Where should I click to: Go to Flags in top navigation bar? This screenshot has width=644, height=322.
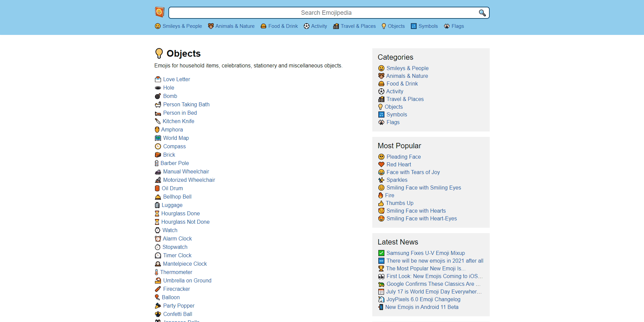(458, 26)
